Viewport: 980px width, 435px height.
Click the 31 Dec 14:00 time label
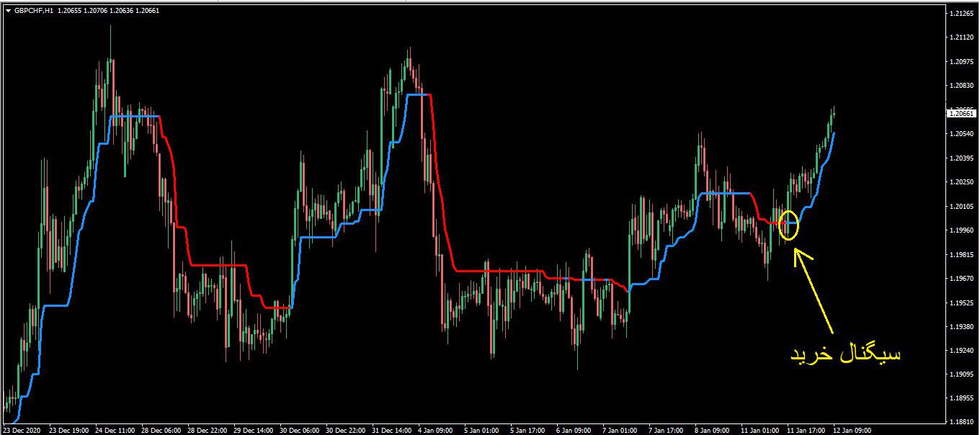click(x=391, y=431)
